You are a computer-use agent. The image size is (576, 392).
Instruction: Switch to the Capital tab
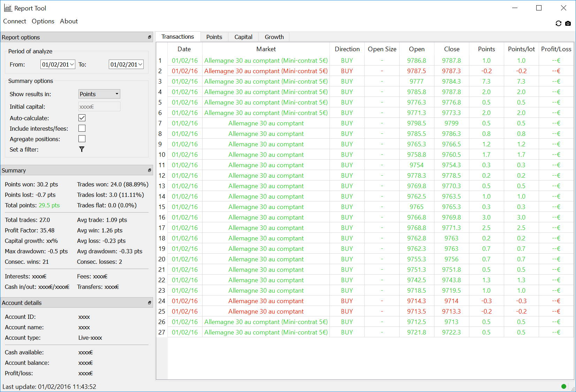pyautogui.click(x=243, y=37)
